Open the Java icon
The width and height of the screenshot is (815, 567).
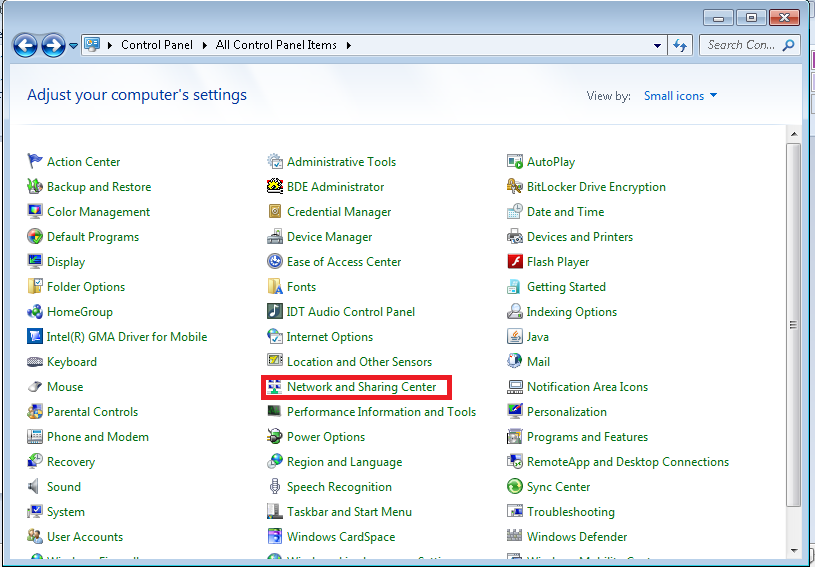515,336
